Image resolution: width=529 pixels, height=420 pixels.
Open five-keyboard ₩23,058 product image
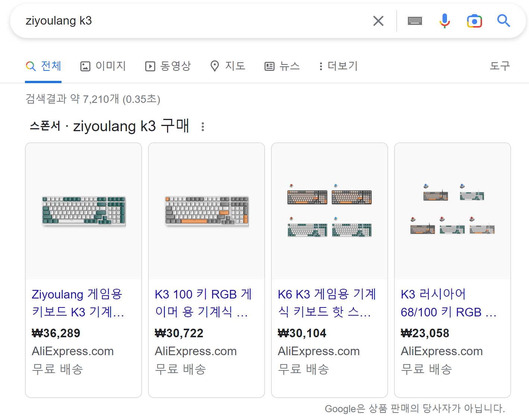click(453, 211)
